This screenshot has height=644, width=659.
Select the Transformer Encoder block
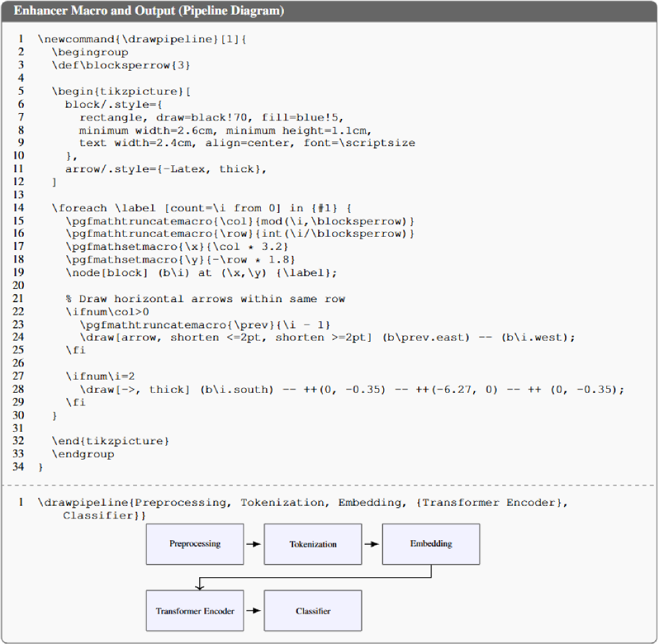pyautogui.click(x=195, y=611)
